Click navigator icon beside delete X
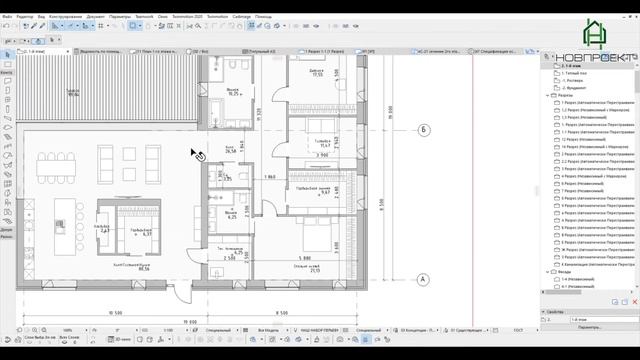 click(624, 302)
